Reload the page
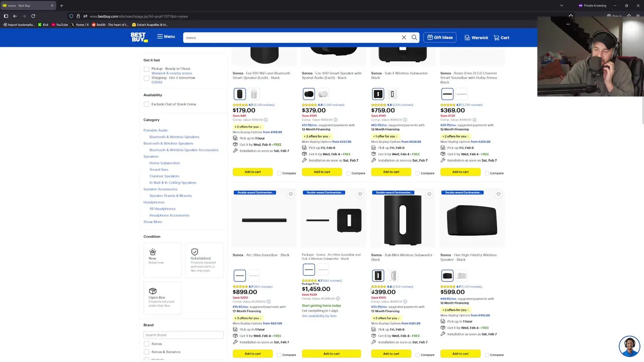Viewport: 644px width, 362px height. pos(33,16)
